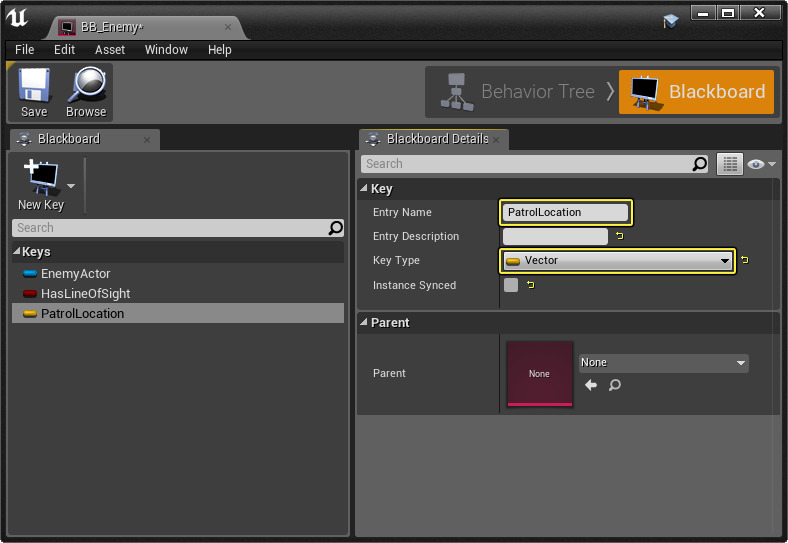Click the Parent asset thumbnail
The image size is (788, 543).
pos(539,373)
